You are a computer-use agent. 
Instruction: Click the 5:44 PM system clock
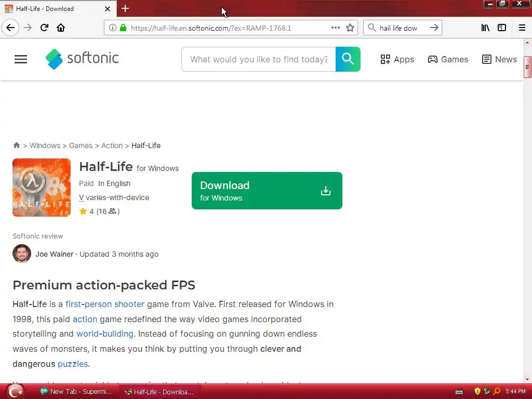(x=516, y=392)
